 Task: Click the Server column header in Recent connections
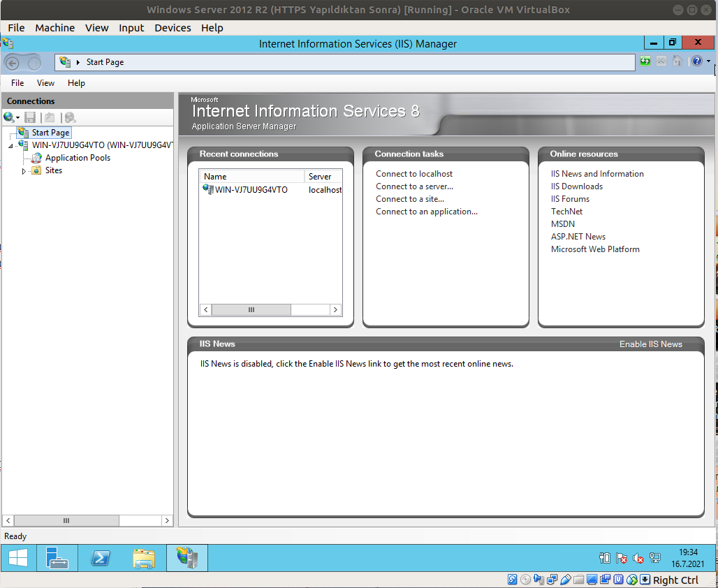(x=323, y=176)
